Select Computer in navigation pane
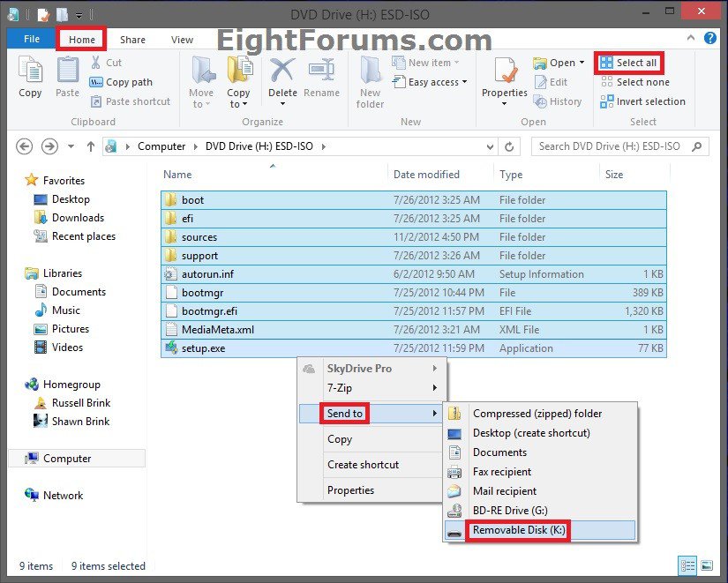This screenshot has width=728, height=583. tap(77, 458)
